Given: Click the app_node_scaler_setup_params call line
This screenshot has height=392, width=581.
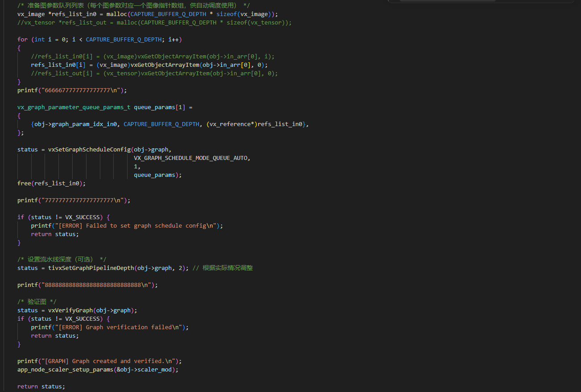Looking at the screenshot, I should pos(98,369).
